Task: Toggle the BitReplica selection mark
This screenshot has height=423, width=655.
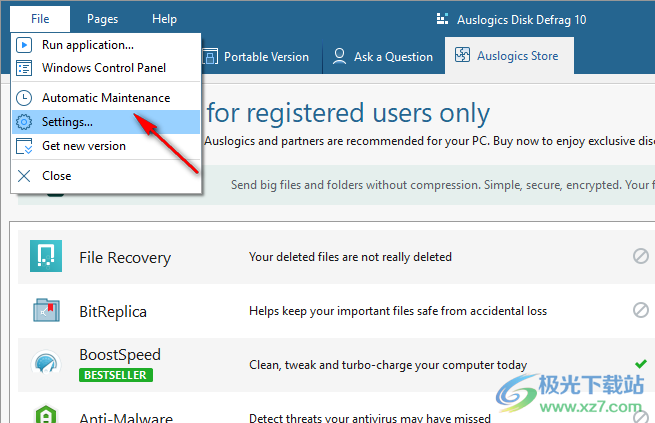Action: point(640,310)
